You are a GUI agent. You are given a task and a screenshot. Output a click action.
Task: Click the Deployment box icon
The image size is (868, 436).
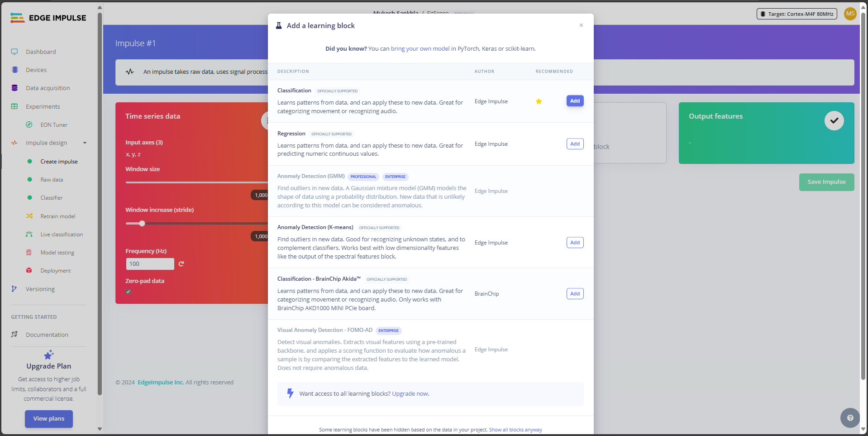point(29,270)
